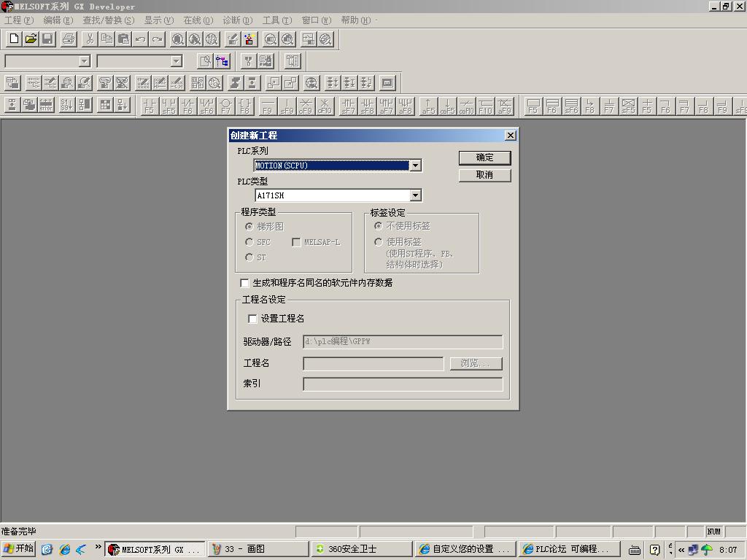Image resolution: width=747 pixels, height=560 pixels.
Task: Tick the MELSAP-L checkbox
Action: [296, 242]
